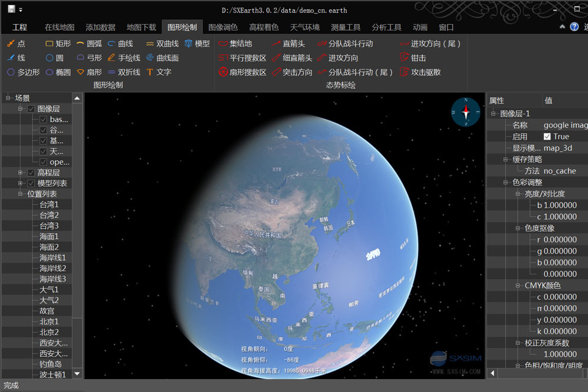Disable the 启用 True checkbox in properties
Viewport: 588px width, 392px height.
(547, 136)
